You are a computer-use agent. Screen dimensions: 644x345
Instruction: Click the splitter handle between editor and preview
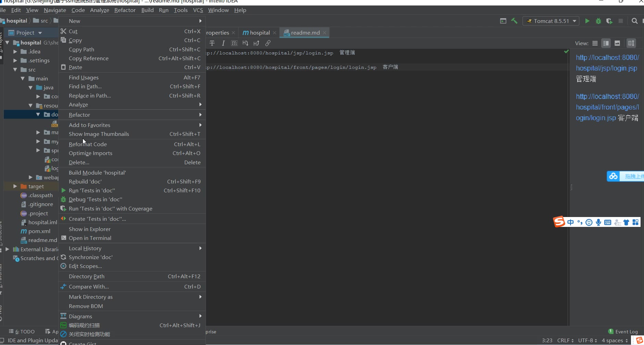(x=571, y=187)
